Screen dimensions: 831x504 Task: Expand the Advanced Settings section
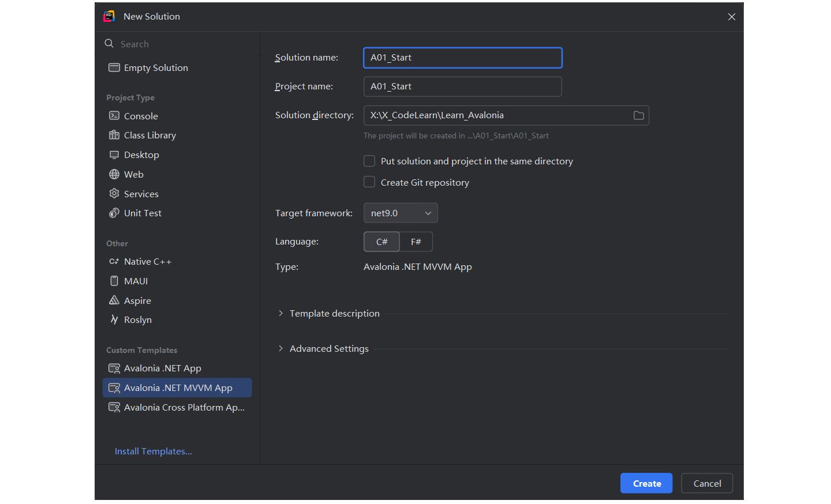pyautogui.click(x=280, y=348)
